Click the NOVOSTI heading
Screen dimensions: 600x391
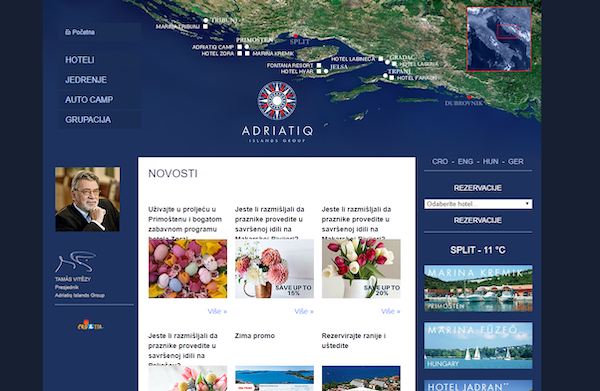pyautogui.click(x=173, y=174)
